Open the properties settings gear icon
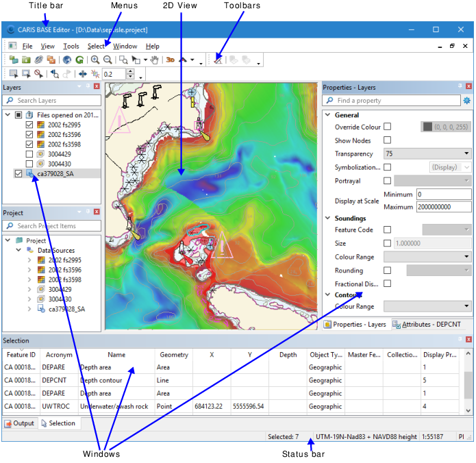 [467, 101]
